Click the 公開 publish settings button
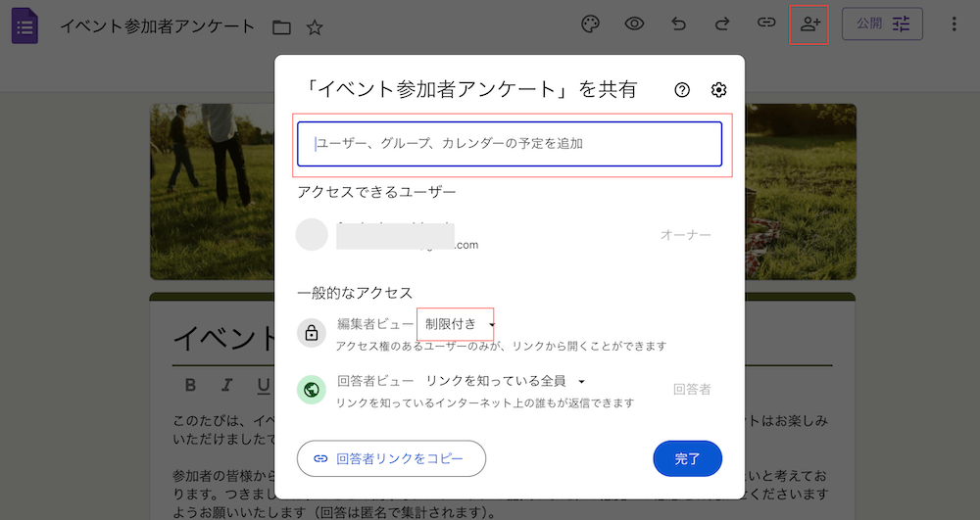Viewport: 980px width, 520px height. [x=883, y=24]
